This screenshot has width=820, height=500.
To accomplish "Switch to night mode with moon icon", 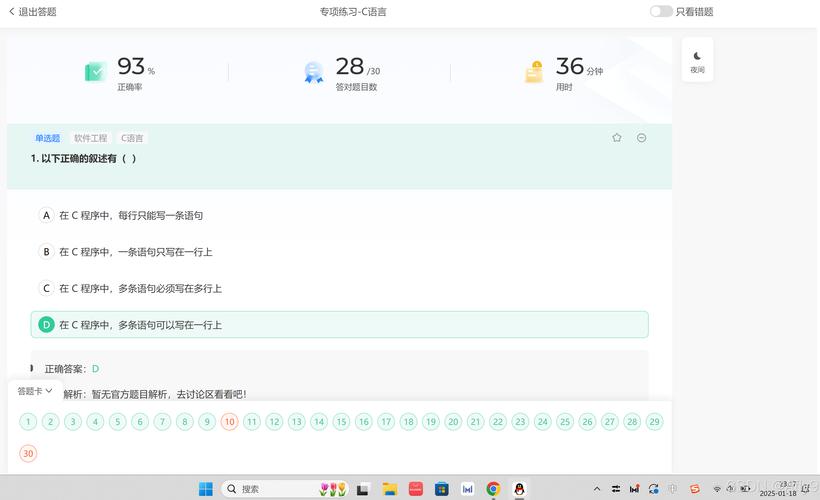I will click(697, 61).
